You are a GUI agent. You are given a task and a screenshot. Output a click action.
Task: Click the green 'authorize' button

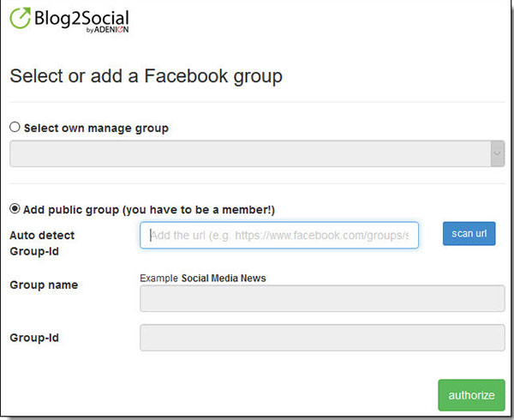[x=471, y=395]
